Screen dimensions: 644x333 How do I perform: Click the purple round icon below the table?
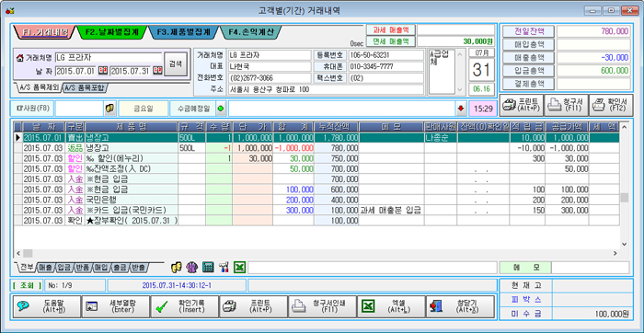coord(191,268)
